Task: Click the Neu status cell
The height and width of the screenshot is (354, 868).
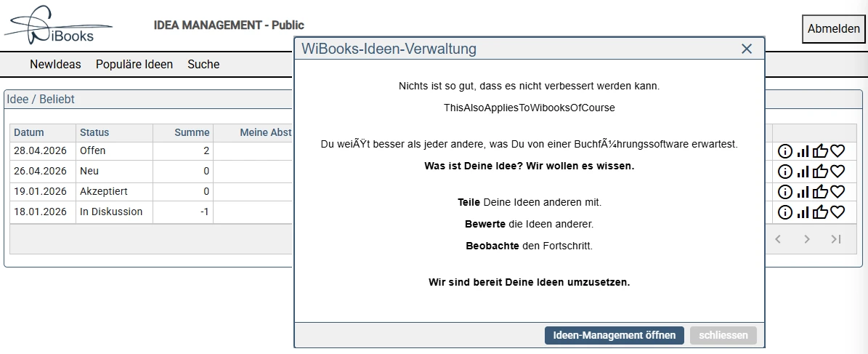Action: 114,171
